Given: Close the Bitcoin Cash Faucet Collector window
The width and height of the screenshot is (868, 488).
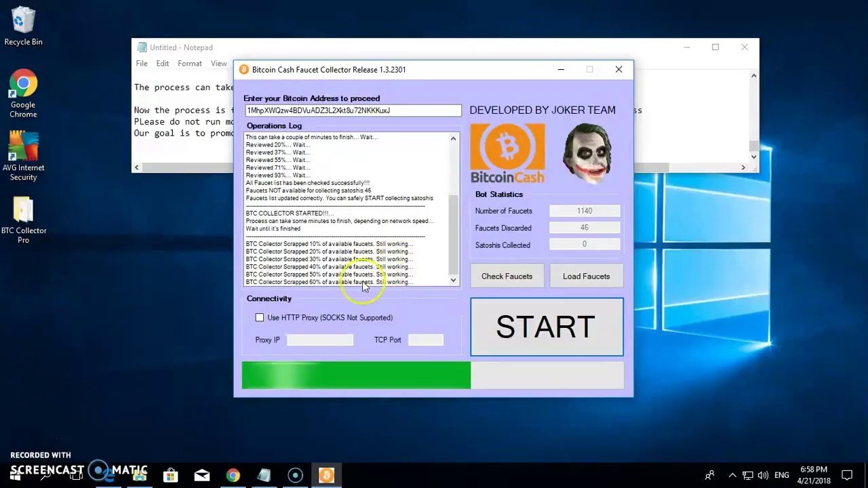Looking at the screenshot, I should tap(618, 69).
